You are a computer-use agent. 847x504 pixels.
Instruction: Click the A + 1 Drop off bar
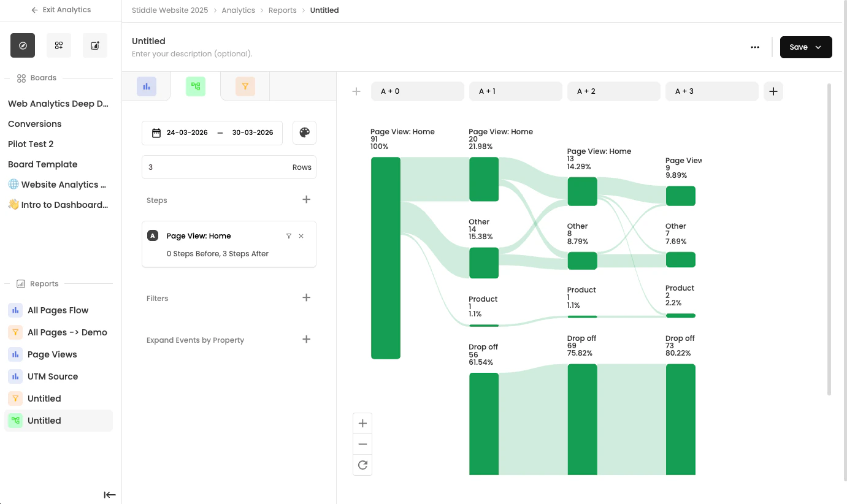[x=484, y=424]
